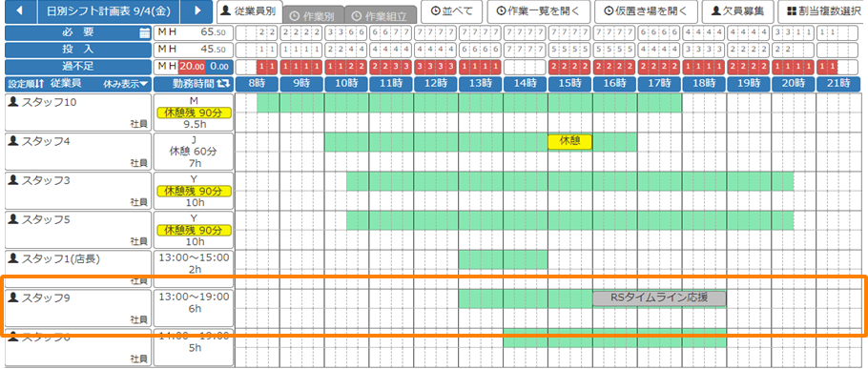
Task: Select the 過不足 row header
Action: pos(78,67)
